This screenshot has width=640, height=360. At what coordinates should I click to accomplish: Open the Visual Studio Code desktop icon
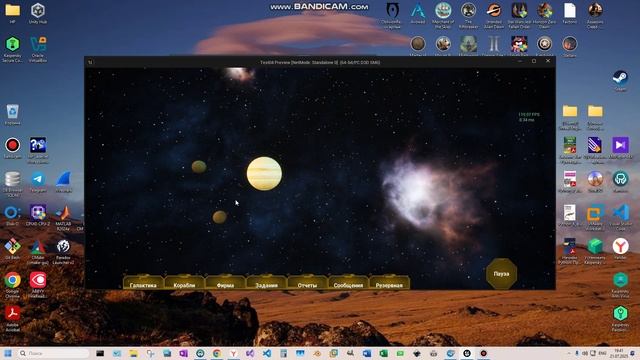pyautogui.click(x=620, y=218)
